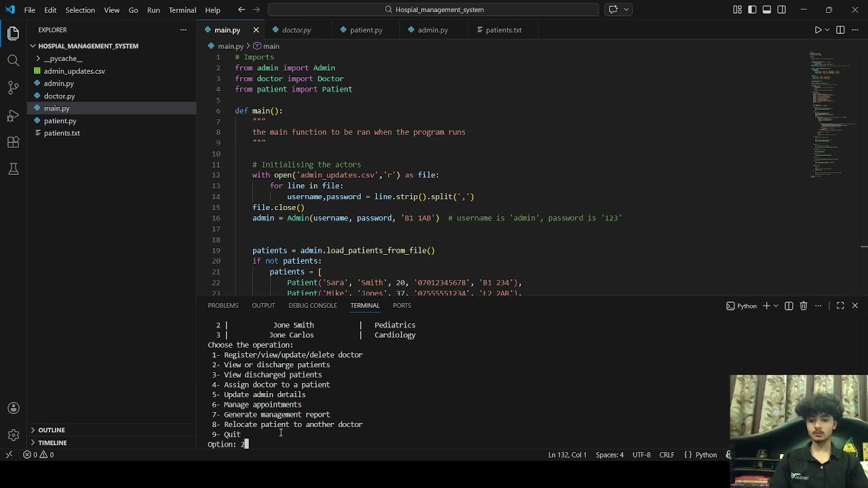868x488 pixels.
Task: Collapse the HOSPIAL_MANAGEMENT_SYSTEM folder section
Action: click(88, 46)
